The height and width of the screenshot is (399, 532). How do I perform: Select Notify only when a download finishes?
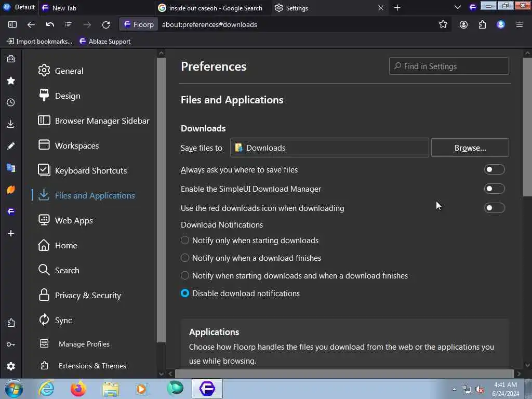185,258
